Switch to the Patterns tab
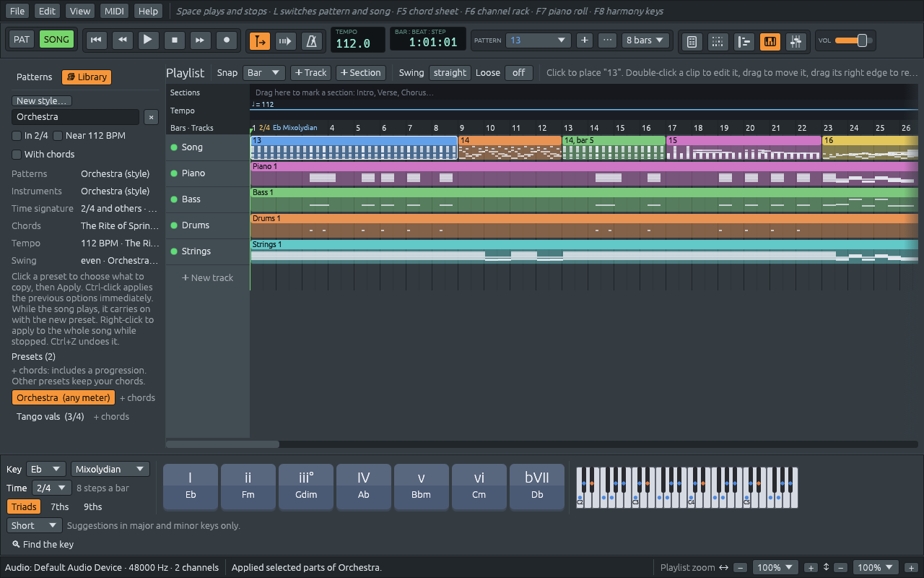The height and width of the screenshot is (578, 924). [x=35, y=77]
